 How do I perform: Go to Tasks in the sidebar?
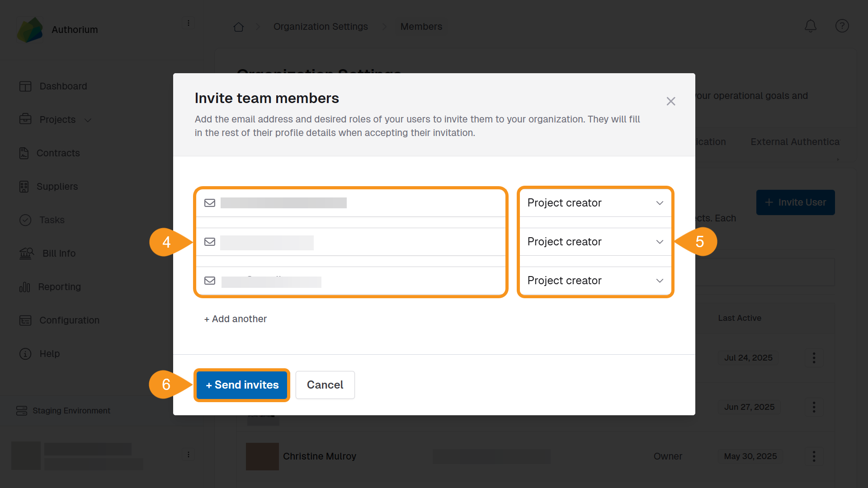click(x=52, y=220)
